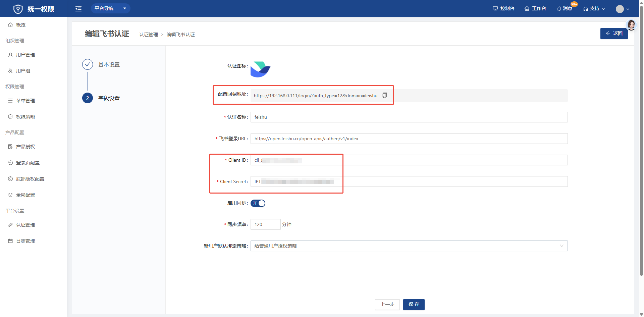Click the 上一步 button
This screenshot has width=644, height=317.
(x=387, y=304)
